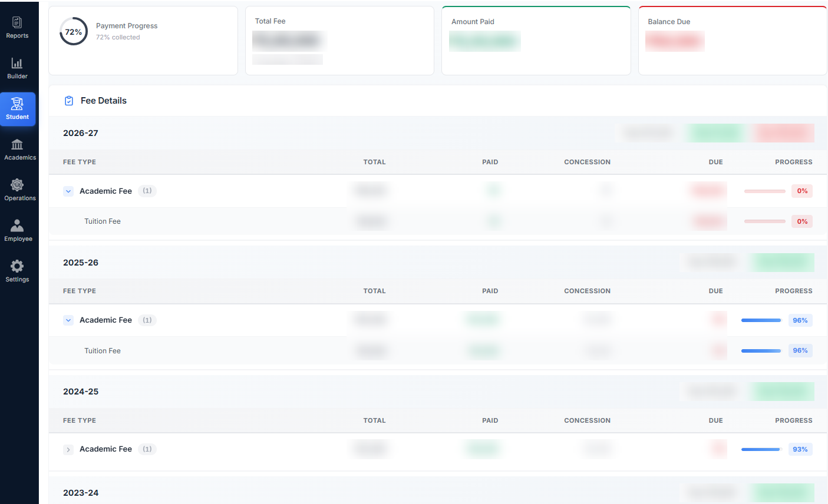The image size is (828, 504).
Task: Click Tuition Fee row in 2026-27
Action: (437, 221)
